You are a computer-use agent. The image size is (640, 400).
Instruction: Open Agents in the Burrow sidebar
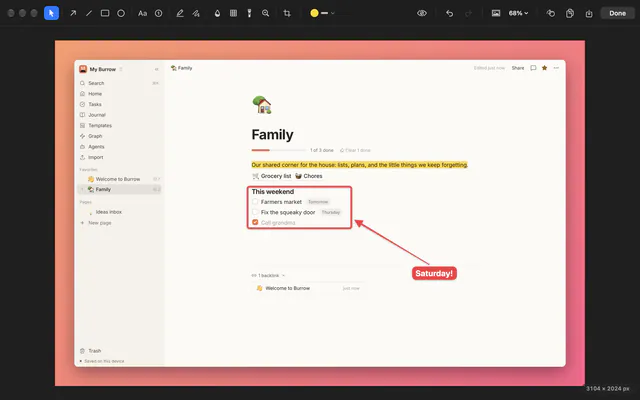(120, 147)
